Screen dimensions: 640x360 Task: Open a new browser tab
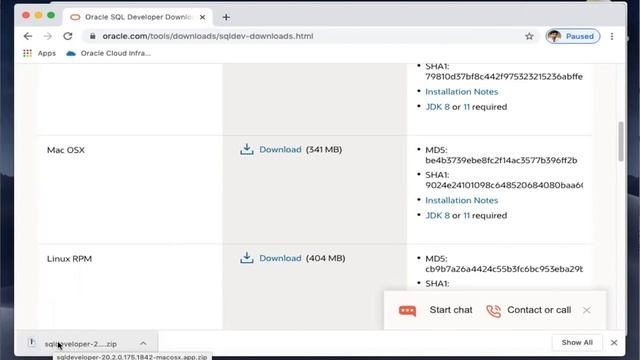point(226,17)
